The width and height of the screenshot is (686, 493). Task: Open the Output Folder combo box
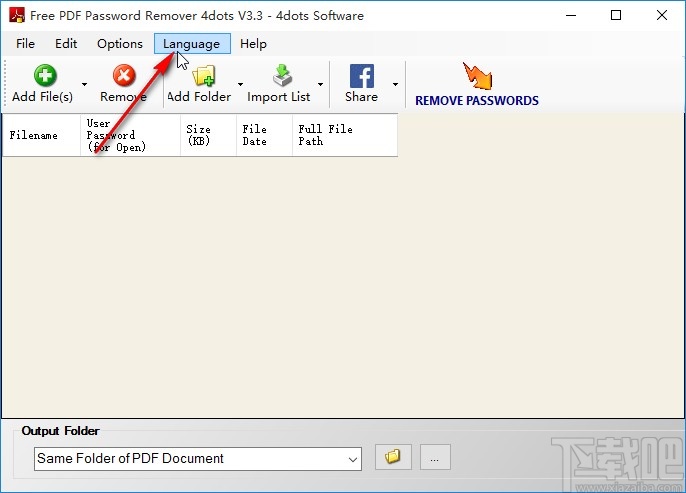198,459
